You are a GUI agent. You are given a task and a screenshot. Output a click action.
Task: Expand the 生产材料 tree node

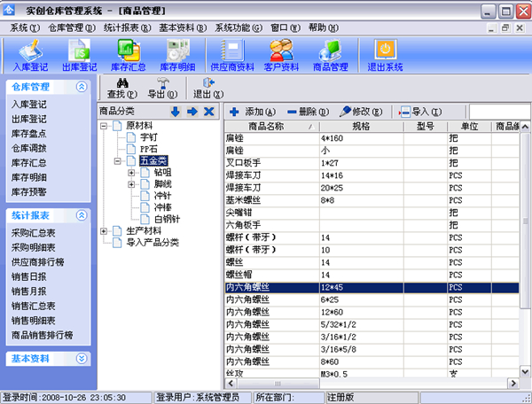[x=105, y=231]
